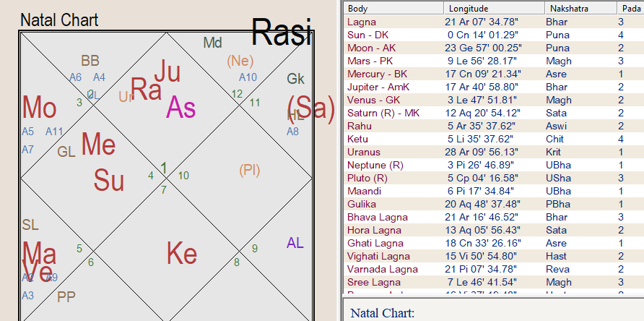Select the Moon - AK row

click(x=494, y=48)
